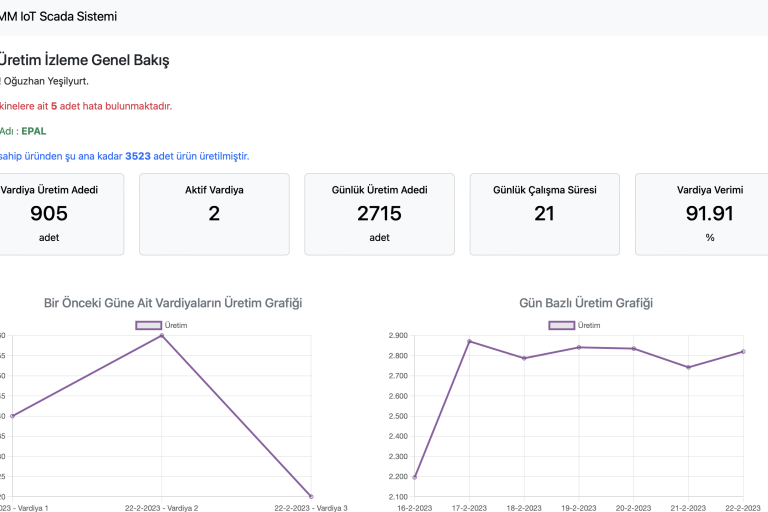
Task: Click the Vardiya 2 peak data point
Action: coord(162,335)
